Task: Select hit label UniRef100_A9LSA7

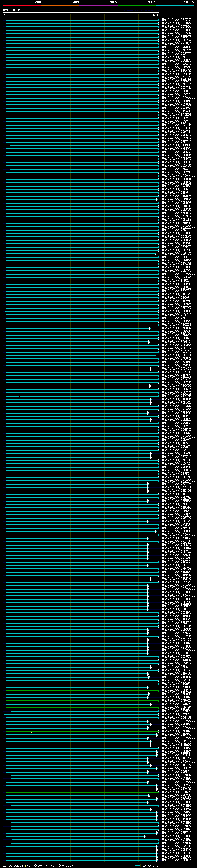Action: 177,497
